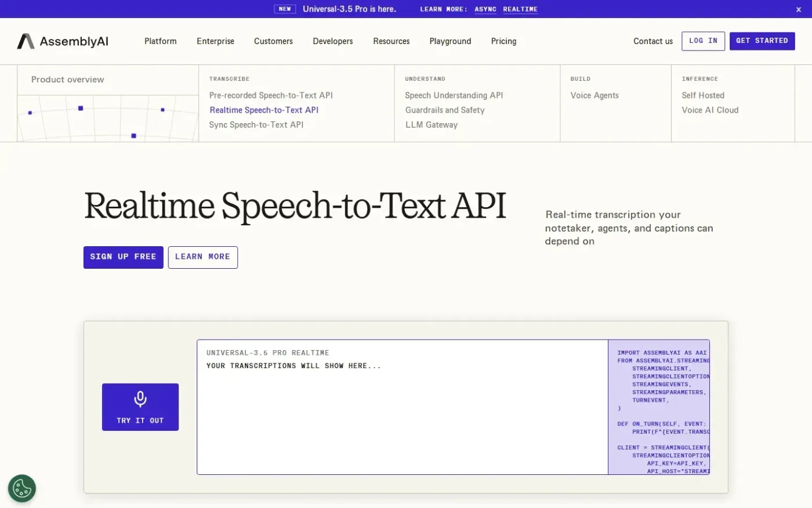Click 'Universal-3.5 Pro is here.' banner text

click(349, 9)
